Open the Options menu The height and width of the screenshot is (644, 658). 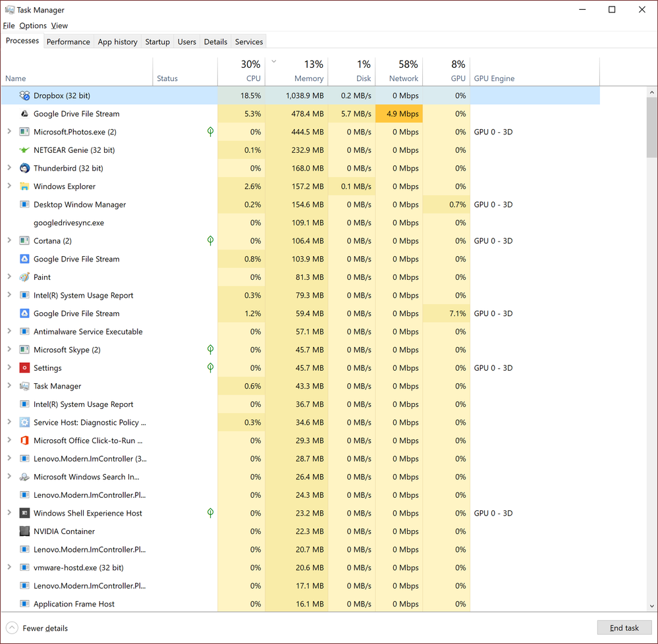(33, 26)
